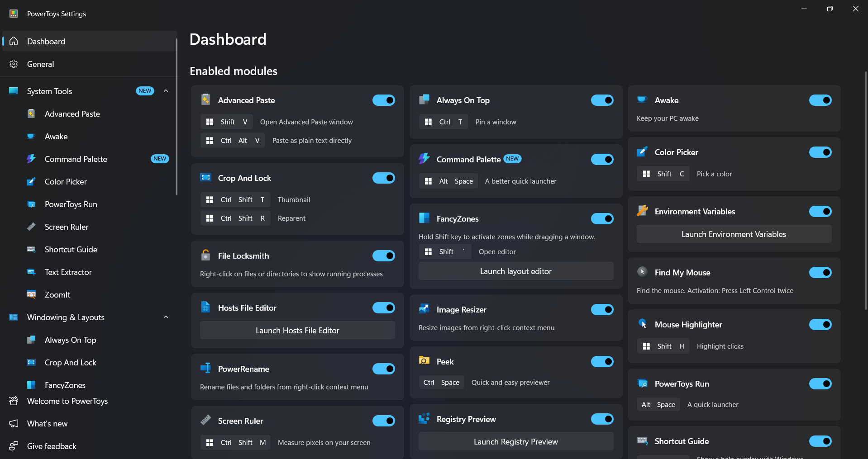Switch off the Mouse Highlighter toggle

tap(820, 325)
